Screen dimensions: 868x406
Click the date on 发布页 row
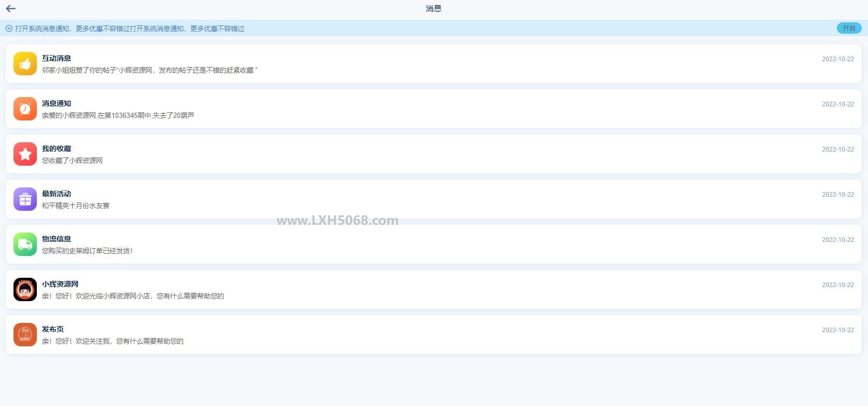click(837, 330)
